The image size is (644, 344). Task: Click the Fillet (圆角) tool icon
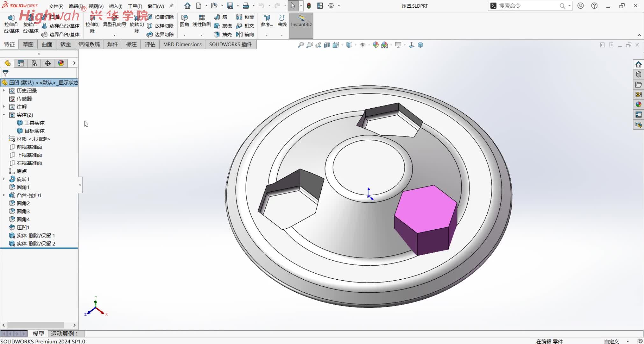tap(184, 18)
